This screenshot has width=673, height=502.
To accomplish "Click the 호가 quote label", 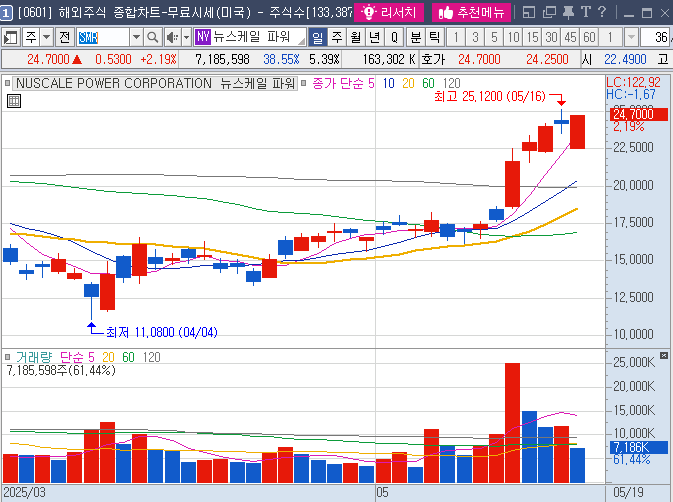I will (433, 59).
